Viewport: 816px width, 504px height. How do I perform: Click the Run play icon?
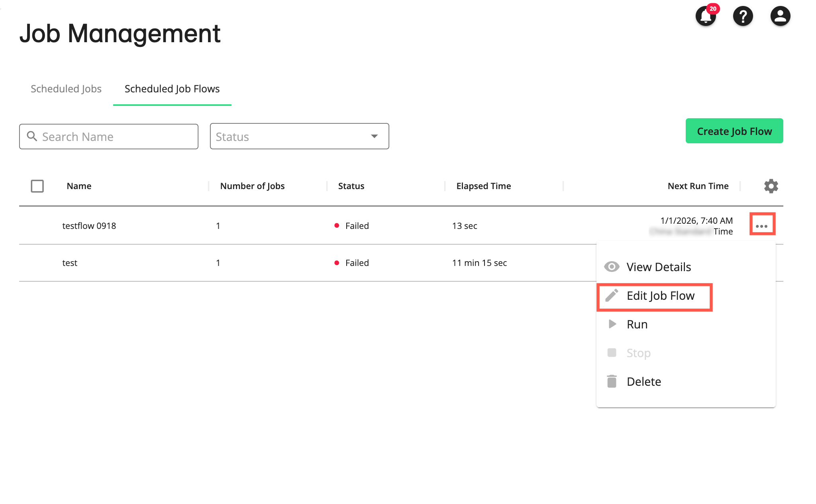pos(612,324)
